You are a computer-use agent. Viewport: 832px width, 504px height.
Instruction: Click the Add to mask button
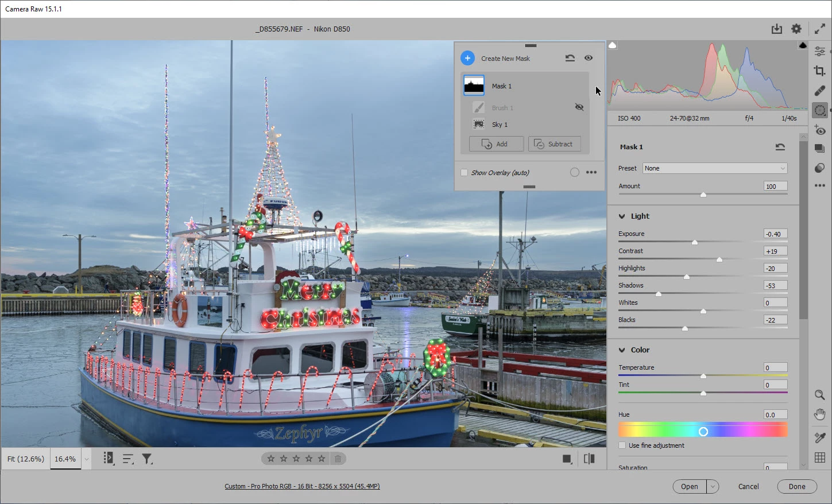[496, 144]
